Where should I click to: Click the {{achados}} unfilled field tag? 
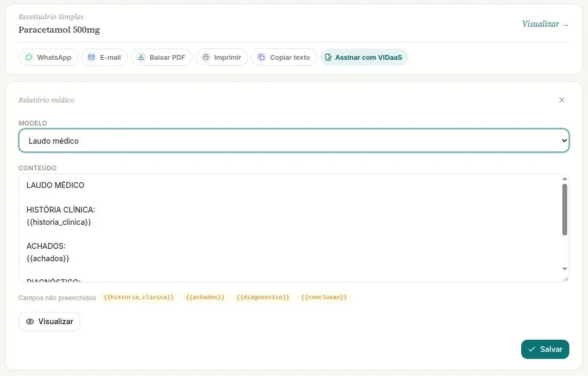[x=205, y=297]
